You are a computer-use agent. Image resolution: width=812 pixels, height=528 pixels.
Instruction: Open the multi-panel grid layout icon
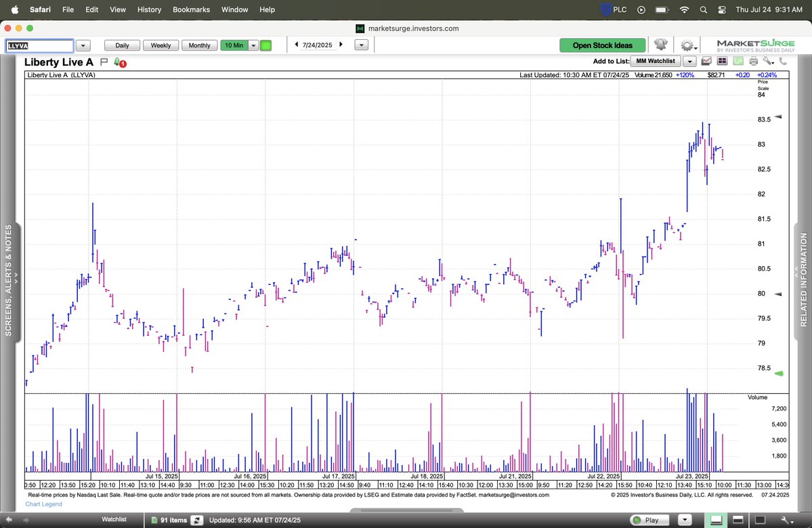pos(722,61)
